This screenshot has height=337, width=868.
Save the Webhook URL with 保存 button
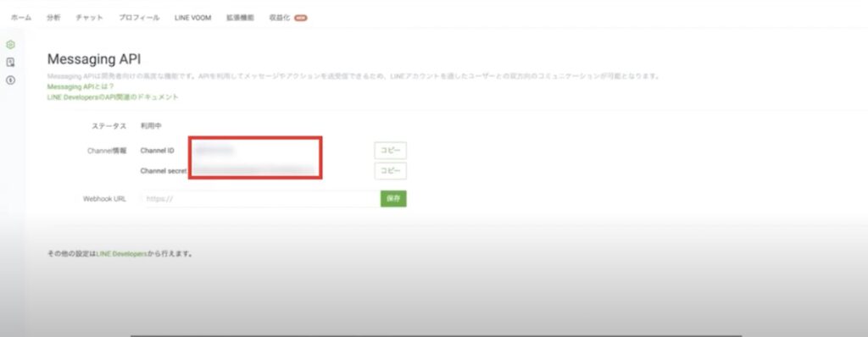coord(393,199)
